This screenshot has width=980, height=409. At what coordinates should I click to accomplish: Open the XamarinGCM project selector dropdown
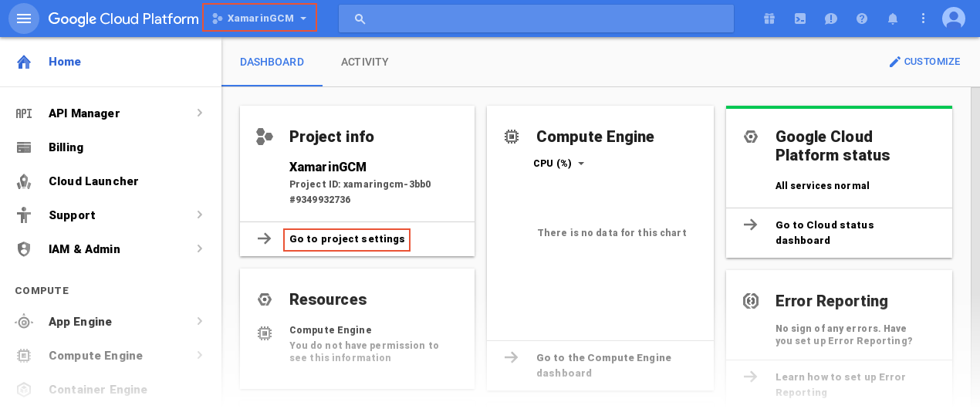259,18
